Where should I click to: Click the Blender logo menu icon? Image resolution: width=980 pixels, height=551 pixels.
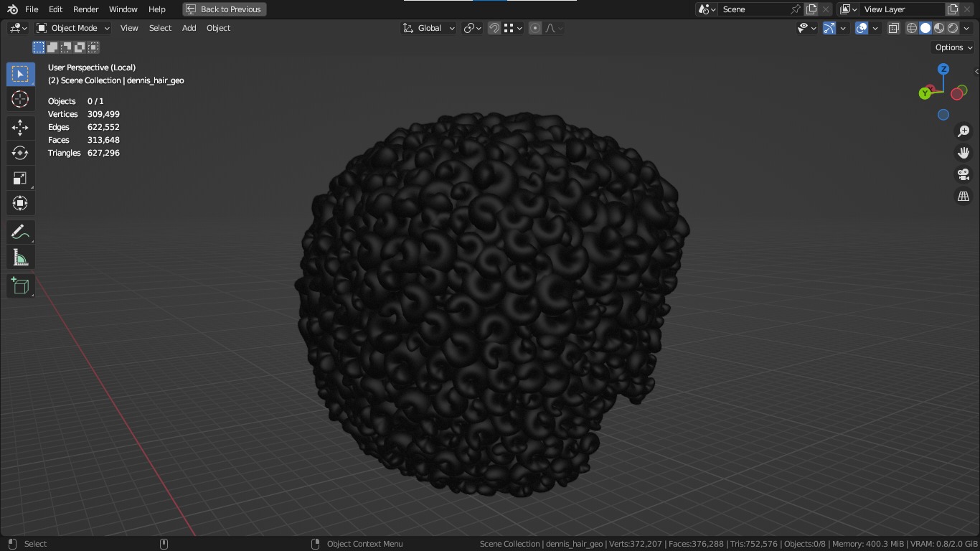tap(12, 9)
